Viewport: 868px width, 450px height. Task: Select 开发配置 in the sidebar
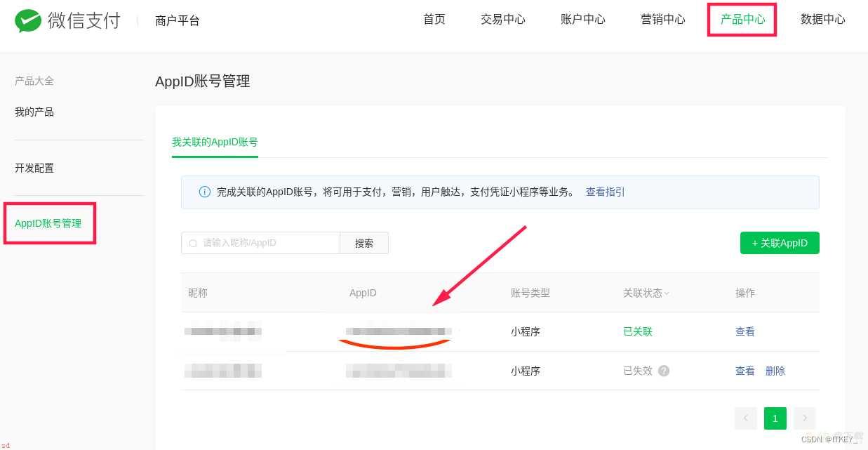pyautogui.click(x=34, y=168)
